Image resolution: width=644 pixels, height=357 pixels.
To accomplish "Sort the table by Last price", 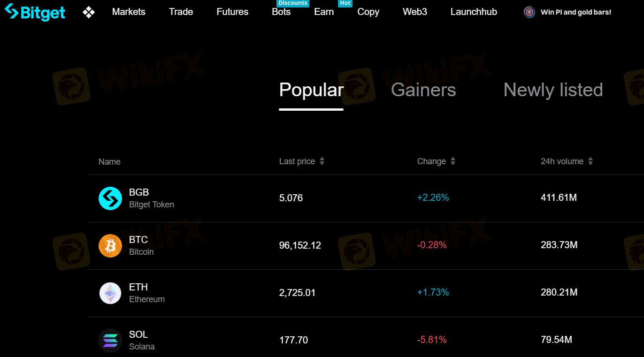I will coord(322,161).
